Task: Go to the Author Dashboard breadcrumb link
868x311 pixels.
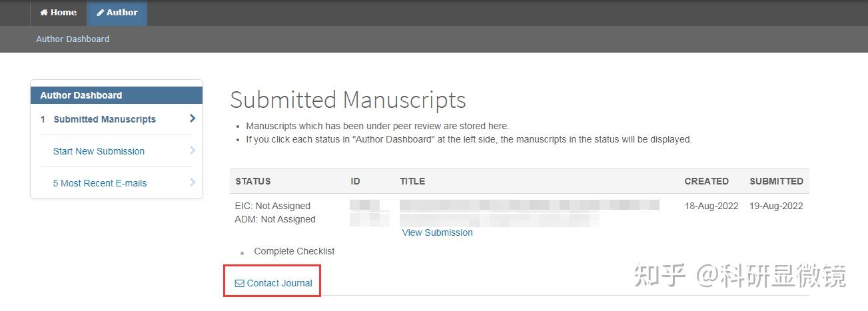Action: pos(73,39)
